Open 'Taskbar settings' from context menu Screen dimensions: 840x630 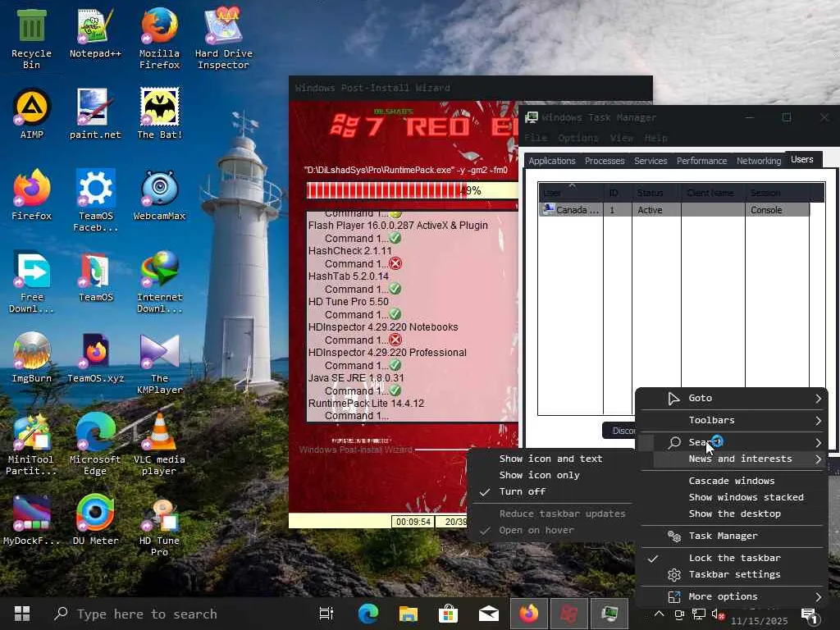click(732, 574)
